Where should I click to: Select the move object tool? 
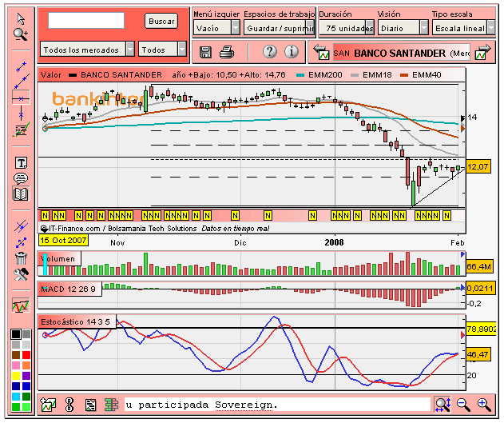click(21, 242)
